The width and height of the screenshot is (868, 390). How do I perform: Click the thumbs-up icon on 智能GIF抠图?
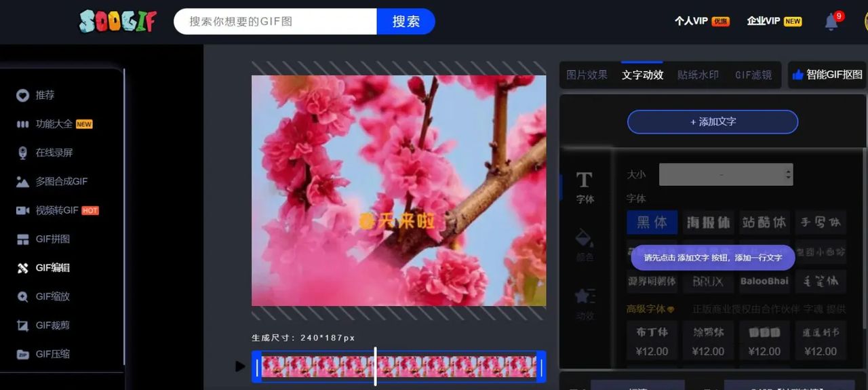[797, 75]
